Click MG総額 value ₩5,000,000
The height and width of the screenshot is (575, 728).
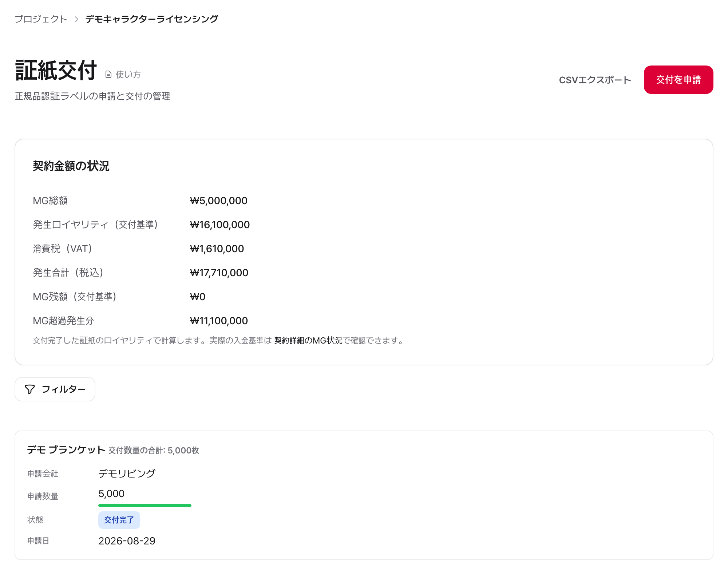[219, 201]
